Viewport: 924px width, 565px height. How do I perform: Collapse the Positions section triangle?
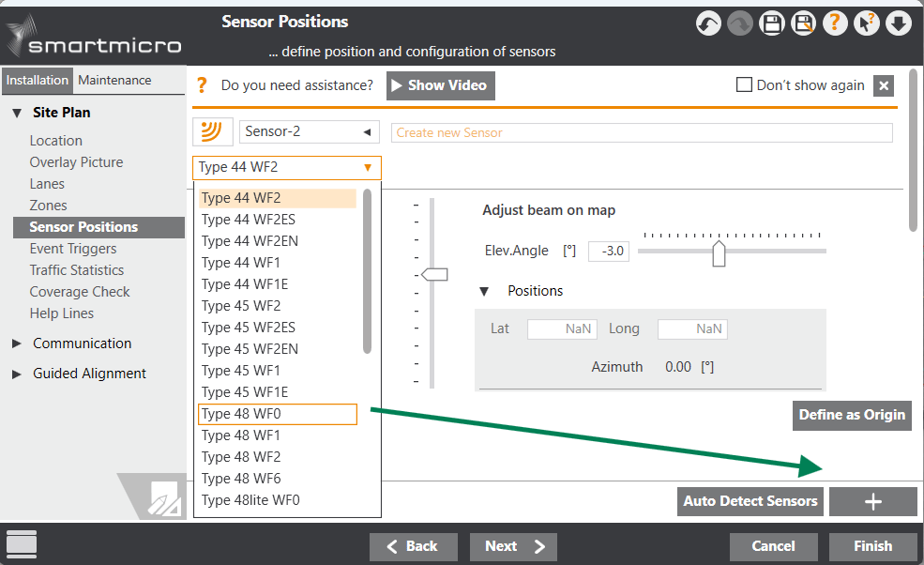[484, 291]
